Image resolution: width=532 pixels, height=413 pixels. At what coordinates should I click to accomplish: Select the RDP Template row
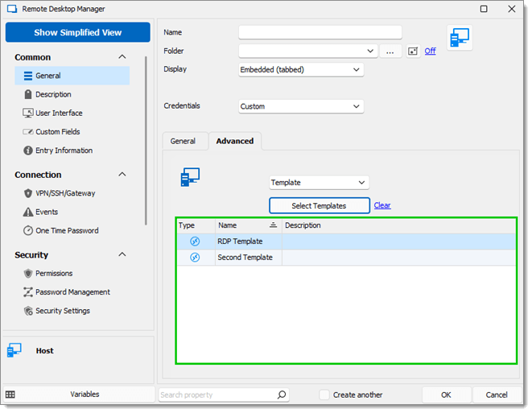point(346,242)
